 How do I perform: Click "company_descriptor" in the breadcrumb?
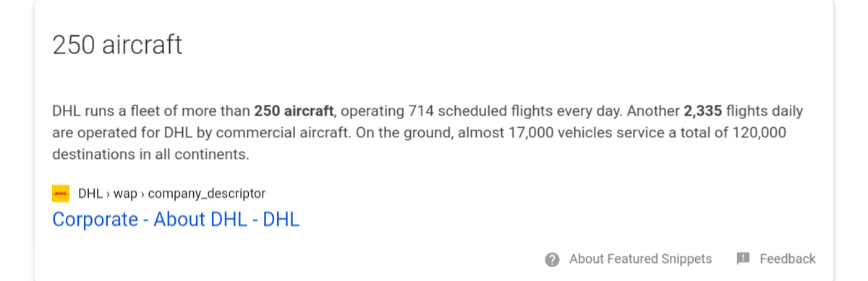(207, 194)
